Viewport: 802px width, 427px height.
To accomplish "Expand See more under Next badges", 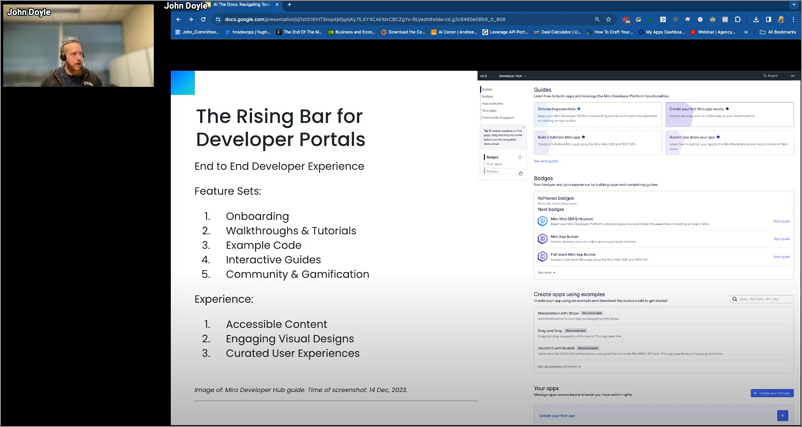I will pyautogui.click(x=546, y=273).
